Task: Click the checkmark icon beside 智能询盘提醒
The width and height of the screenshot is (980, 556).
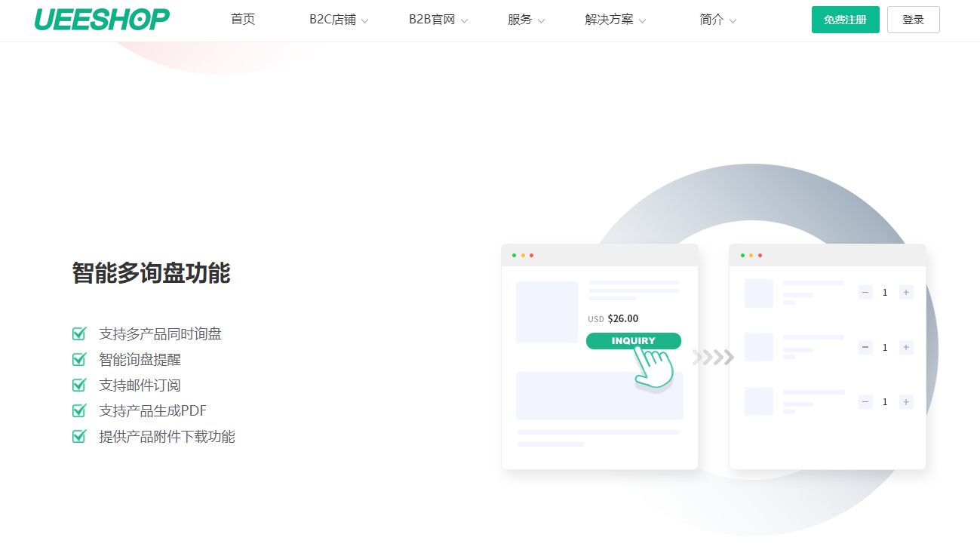Action: [78, 359]
